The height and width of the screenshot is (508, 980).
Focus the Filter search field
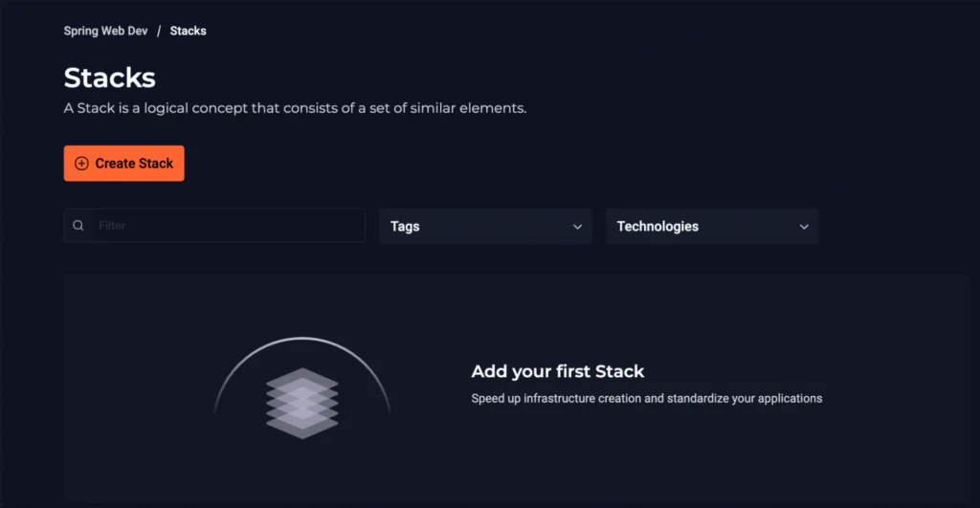[214, 226]
